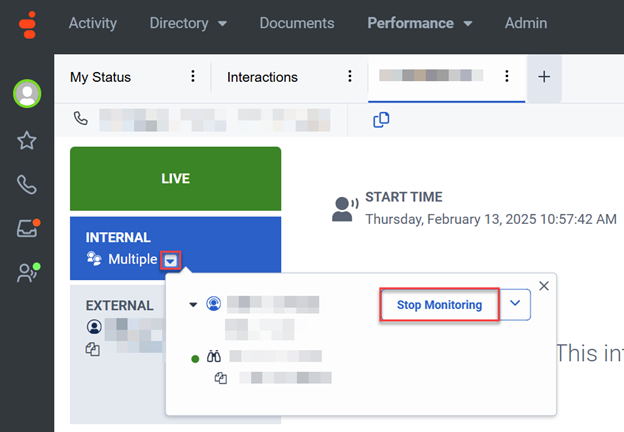Image resolution: width=624 pixels, height=432 pixels.
Task: Select the green LIVE status panel
Action: click(x=175, y=179)
